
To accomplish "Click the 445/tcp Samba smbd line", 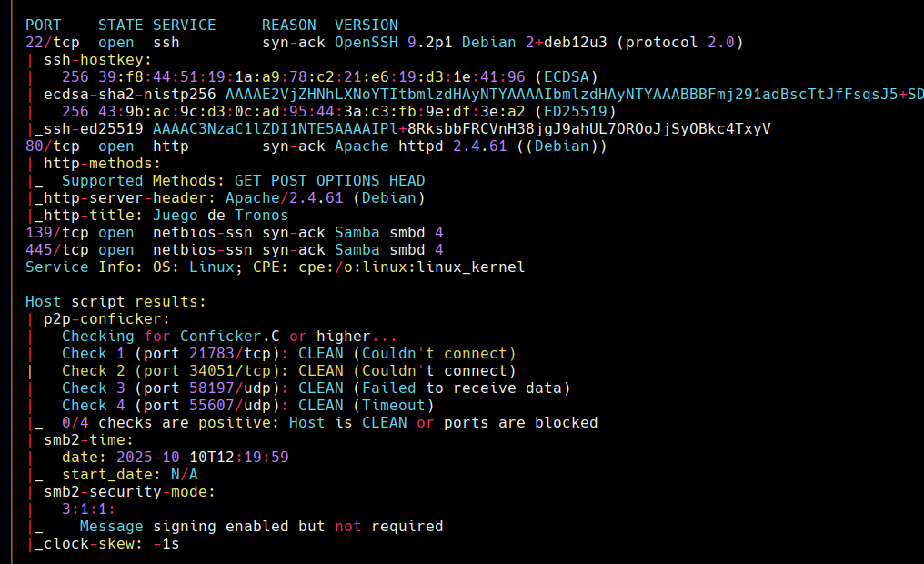I will coord(234,250).
